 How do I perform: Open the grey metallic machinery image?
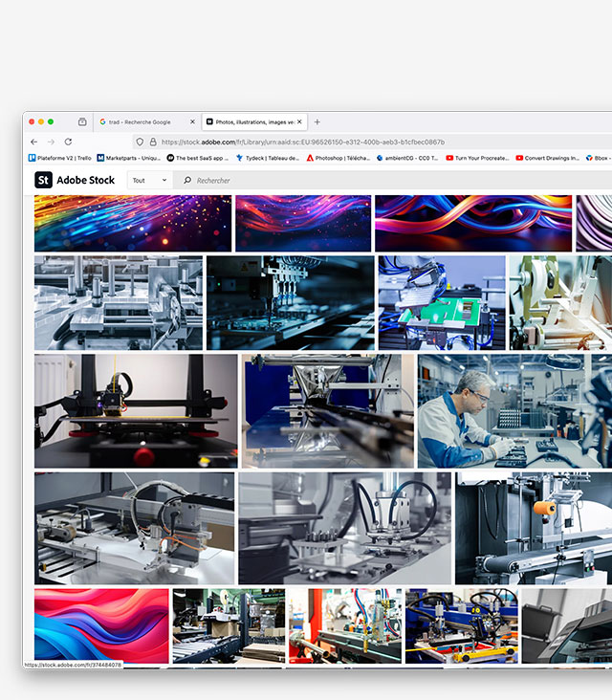tap(119, 303)
